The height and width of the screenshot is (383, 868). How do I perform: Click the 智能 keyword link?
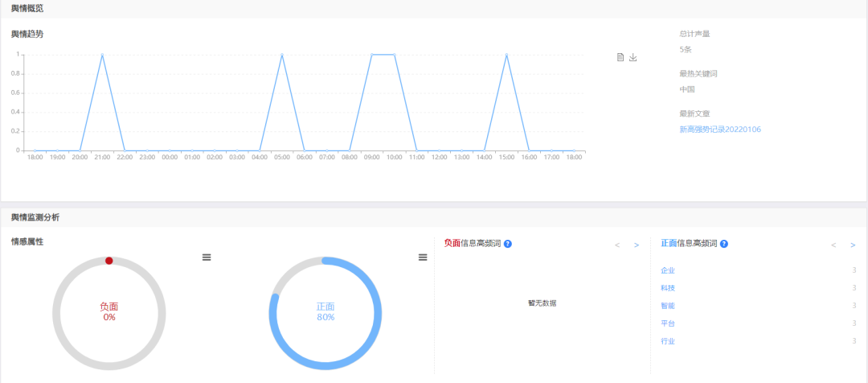tap(668, 306)
